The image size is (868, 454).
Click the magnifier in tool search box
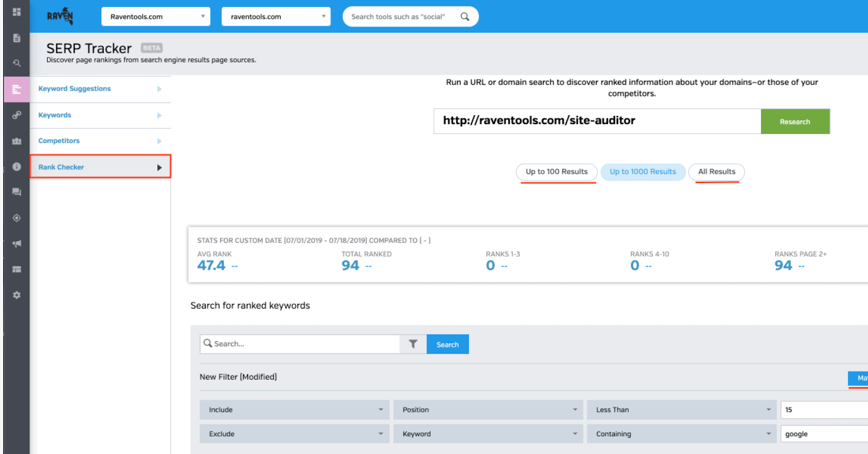(465, 17)
